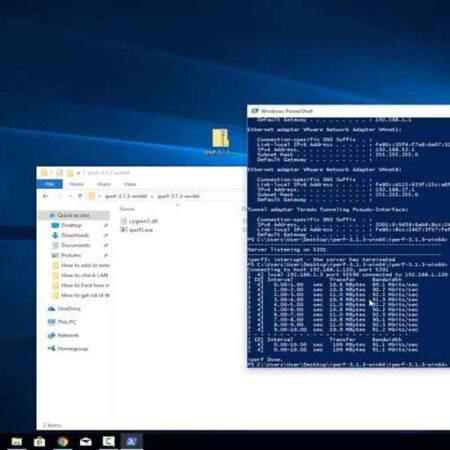Select Homegroup in navigation pane

click(x=68, y=349)
